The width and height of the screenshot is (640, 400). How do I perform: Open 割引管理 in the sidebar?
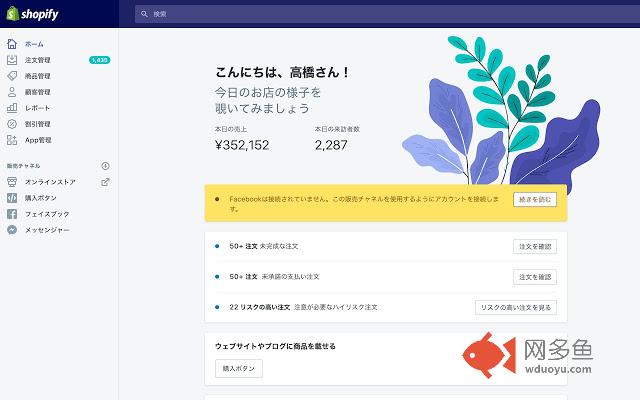pos(38,124)
